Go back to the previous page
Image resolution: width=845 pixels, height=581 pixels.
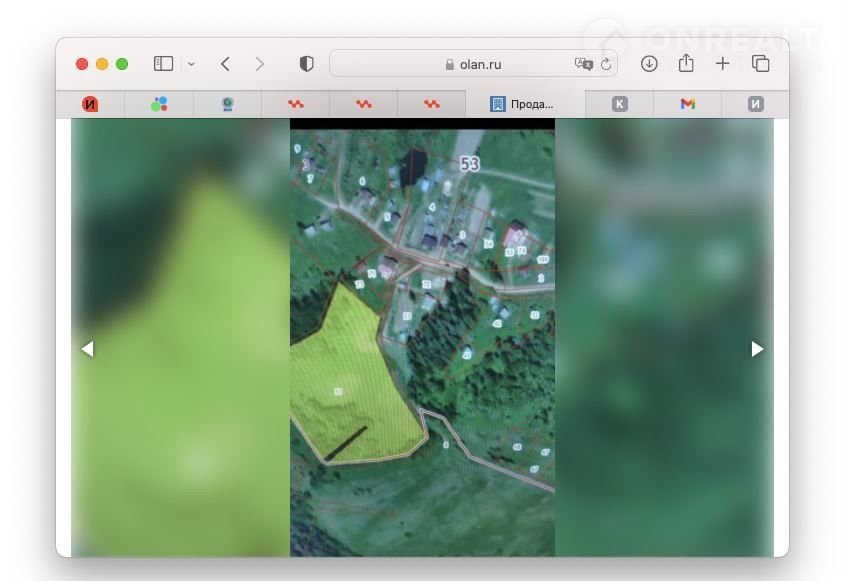(x=225, y=64)
